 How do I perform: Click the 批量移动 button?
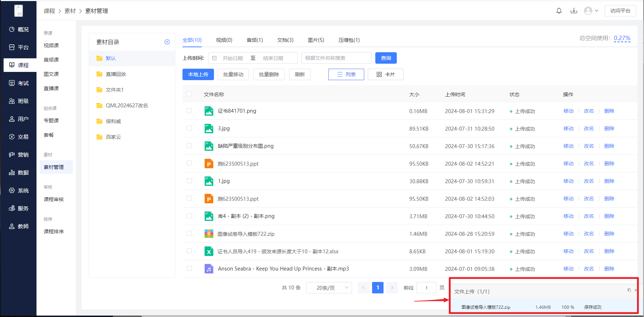[x=233, y=74]
